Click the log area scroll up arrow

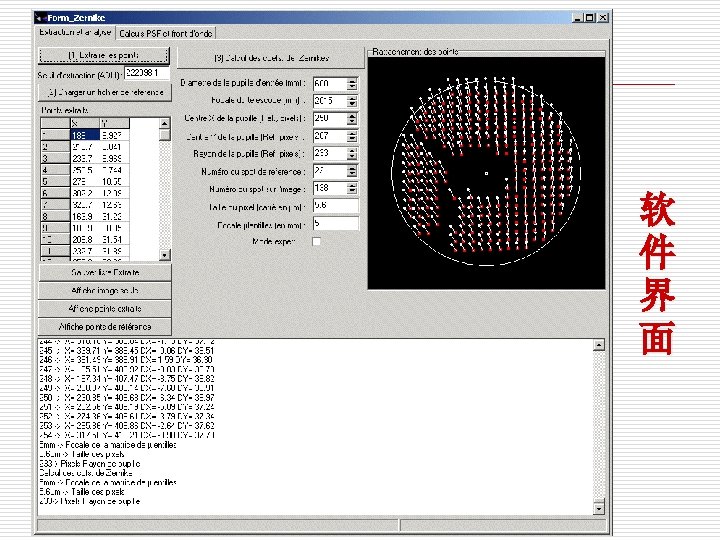599,345
